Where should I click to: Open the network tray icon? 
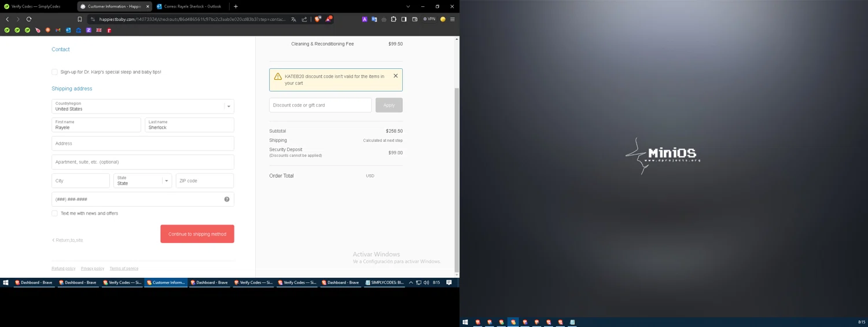418,282
